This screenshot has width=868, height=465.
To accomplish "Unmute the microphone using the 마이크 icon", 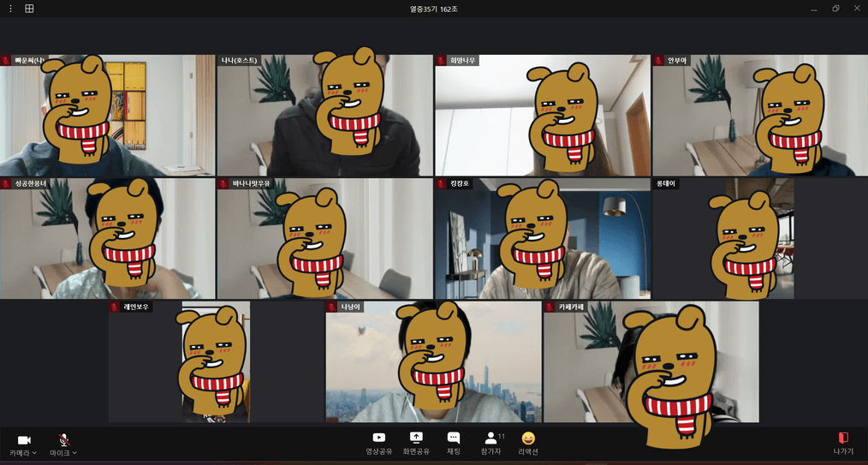I will [65, 440].
